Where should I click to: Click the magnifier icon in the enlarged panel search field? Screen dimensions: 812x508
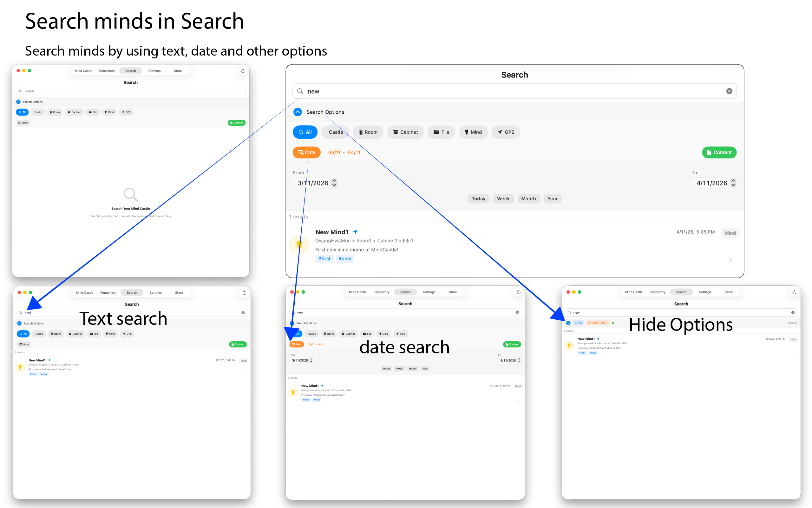point(300,91)
